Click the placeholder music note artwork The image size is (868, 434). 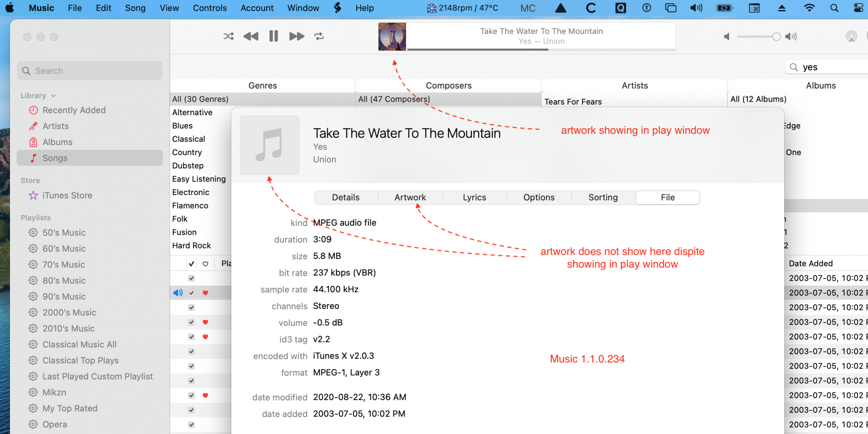pyautogui.click(x=270, y=145)
